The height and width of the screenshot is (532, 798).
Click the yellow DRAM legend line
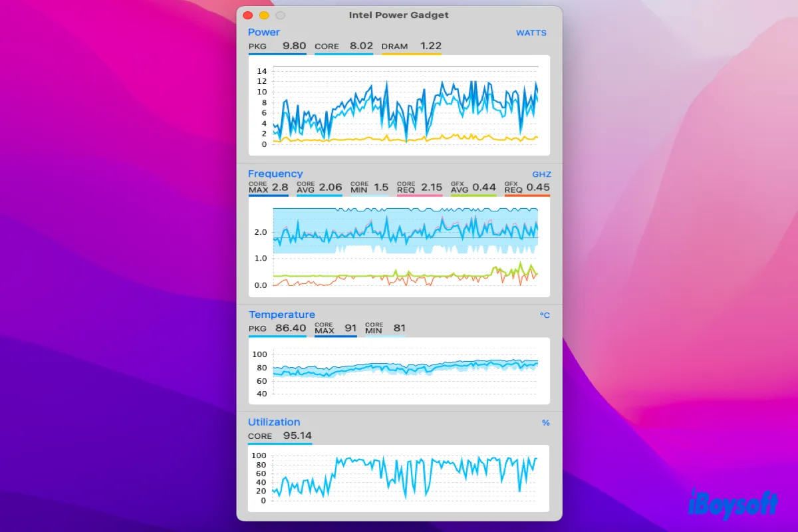click(x=412, y=54)
